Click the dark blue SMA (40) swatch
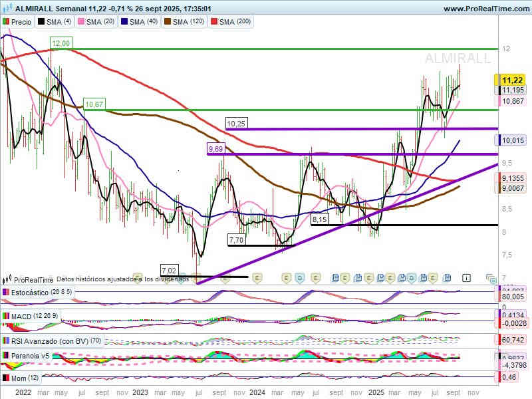This screenshot has height=399, width=532. point(124,22)
